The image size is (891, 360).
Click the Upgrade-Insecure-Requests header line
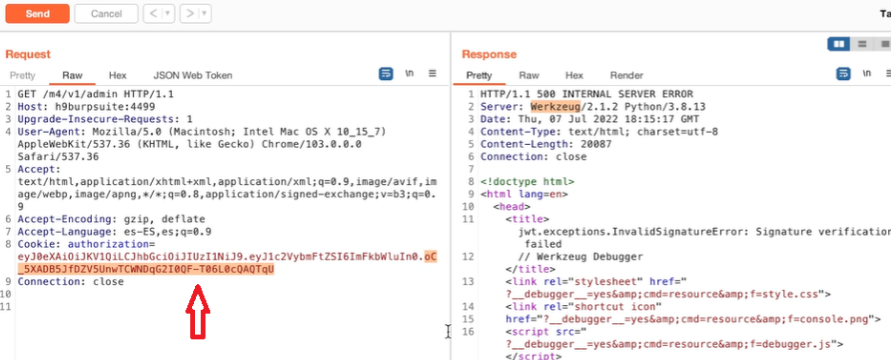click(105, 119)
